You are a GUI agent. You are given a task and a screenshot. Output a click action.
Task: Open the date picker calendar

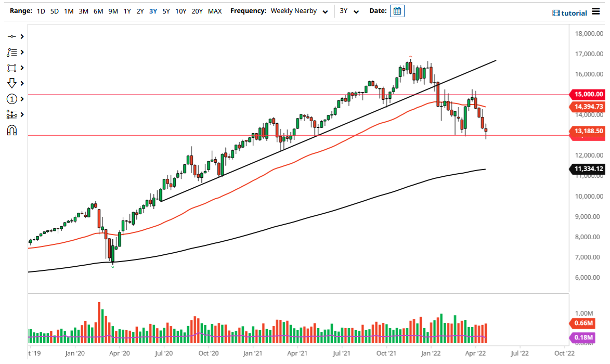pos(397,11)
